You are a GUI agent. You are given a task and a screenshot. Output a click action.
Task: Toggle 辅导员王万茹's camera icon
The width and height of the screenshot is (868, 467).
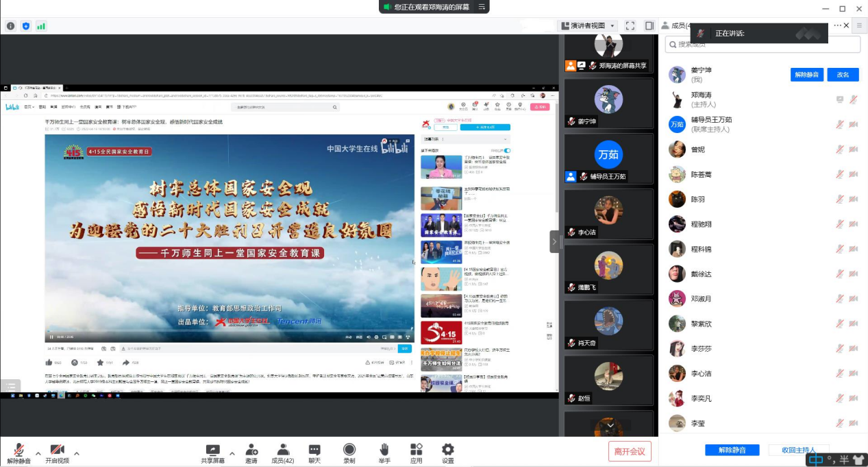pos(854,124)
